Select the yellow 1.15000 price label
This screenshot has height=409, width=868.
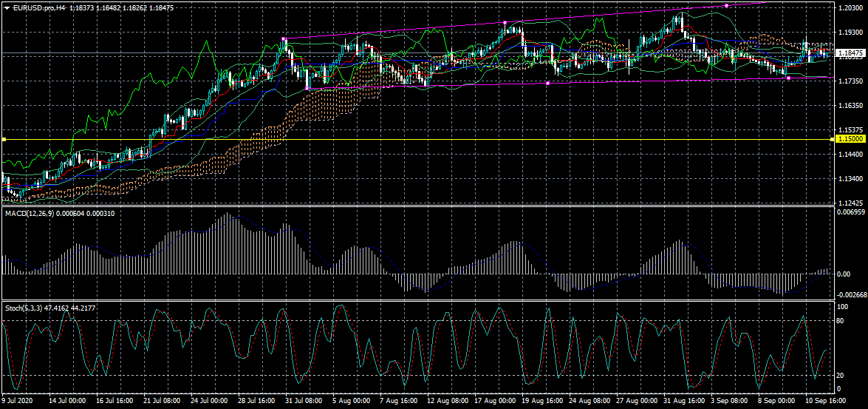[x=850, y=139]
